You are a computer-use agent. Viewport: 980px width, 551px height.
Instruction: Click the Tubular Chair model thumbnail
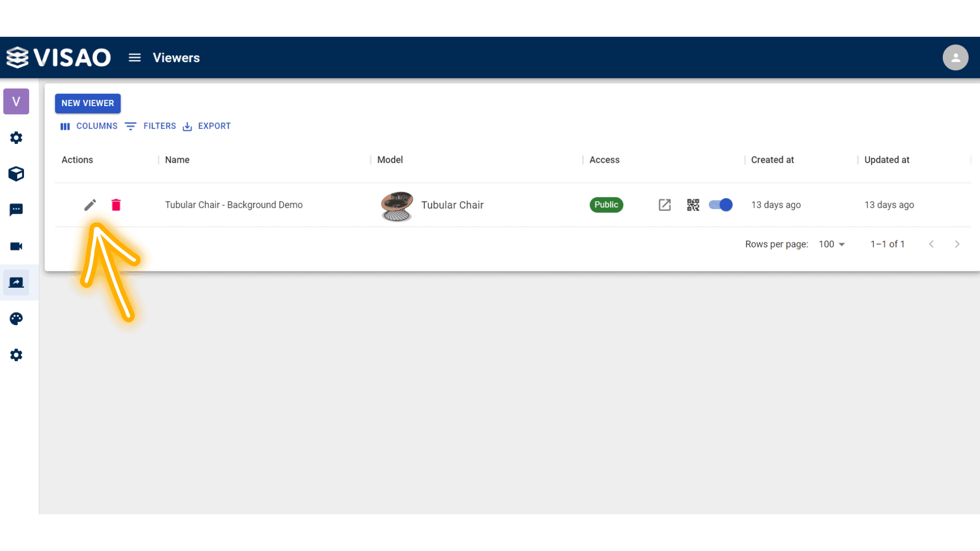tap(397, 206)
